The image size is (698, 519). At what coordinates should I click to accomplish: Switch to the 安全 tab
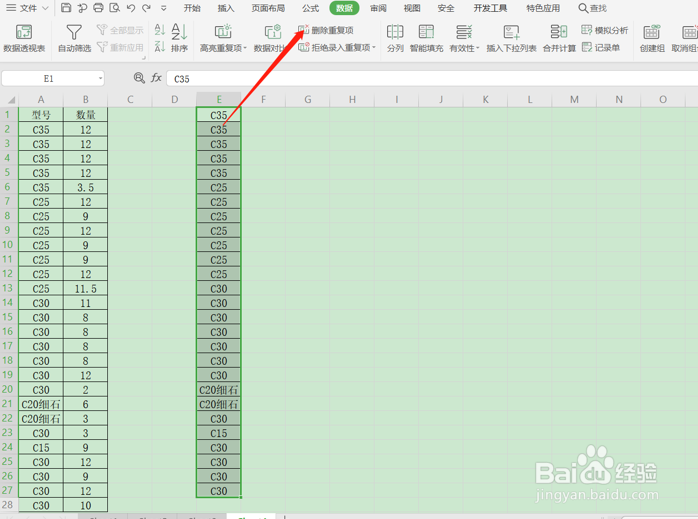(x=446, y=8)
